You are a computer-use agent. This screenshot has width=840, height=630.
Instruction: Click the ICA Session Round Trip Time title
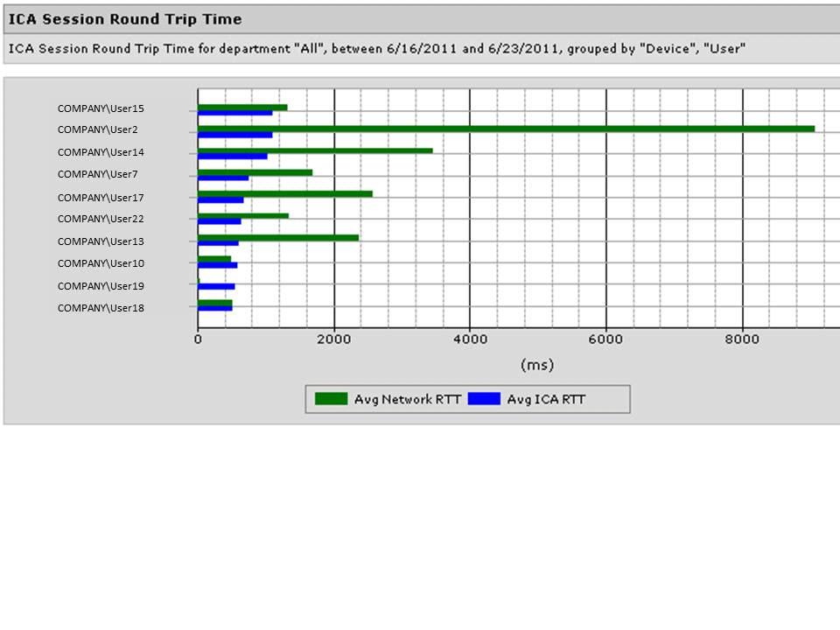(125, 18)
